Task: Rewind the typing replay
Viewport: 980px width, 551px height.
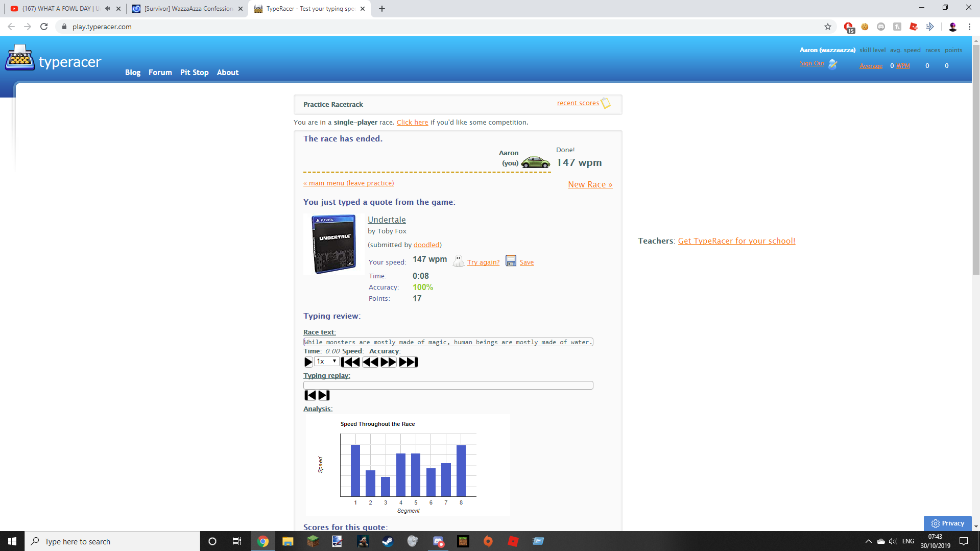Action: click(370, 362)
